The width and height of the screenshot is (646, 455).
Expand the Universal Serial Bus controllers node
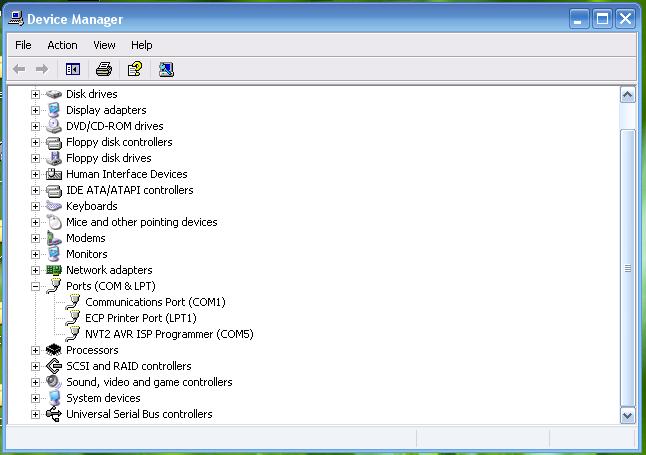click(35, 415)
